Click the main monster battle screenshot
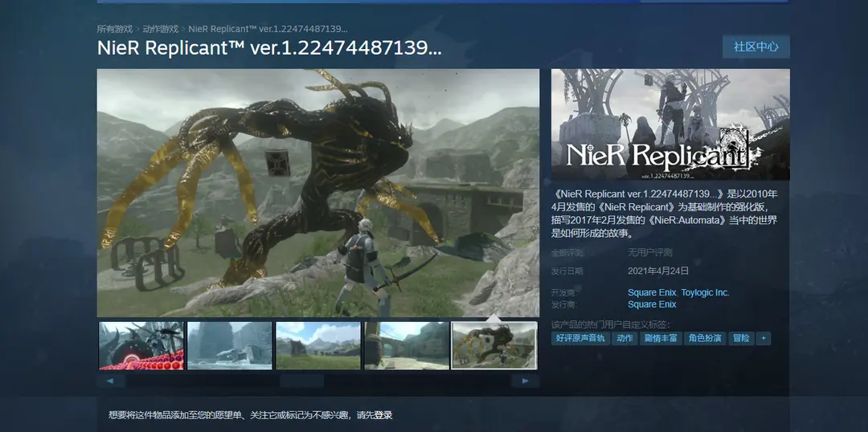The image size is (868, 432). pyautogui.click(x=318, y=193)
